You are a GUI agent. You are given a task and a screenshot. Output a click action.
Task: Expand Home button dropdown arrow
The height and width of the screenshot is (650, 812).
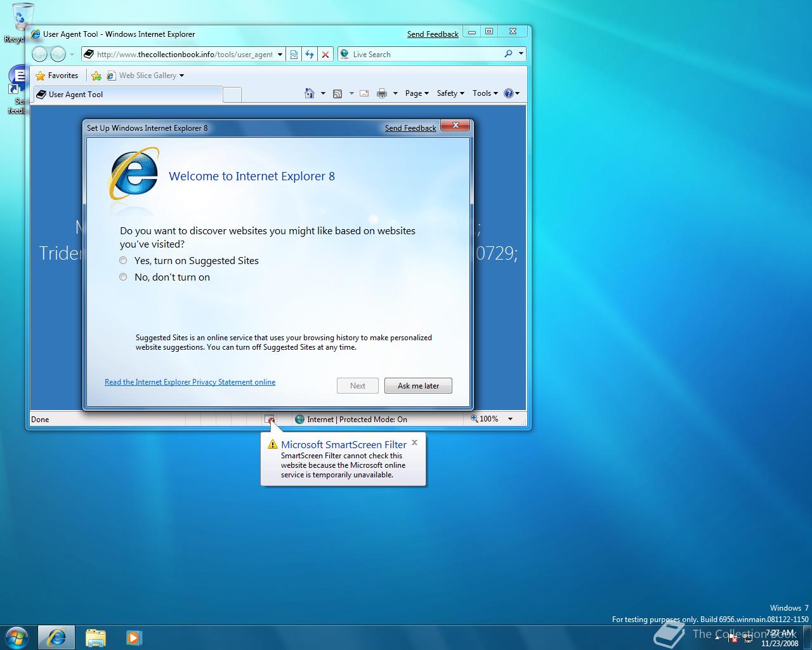click(x=323, y=93)
